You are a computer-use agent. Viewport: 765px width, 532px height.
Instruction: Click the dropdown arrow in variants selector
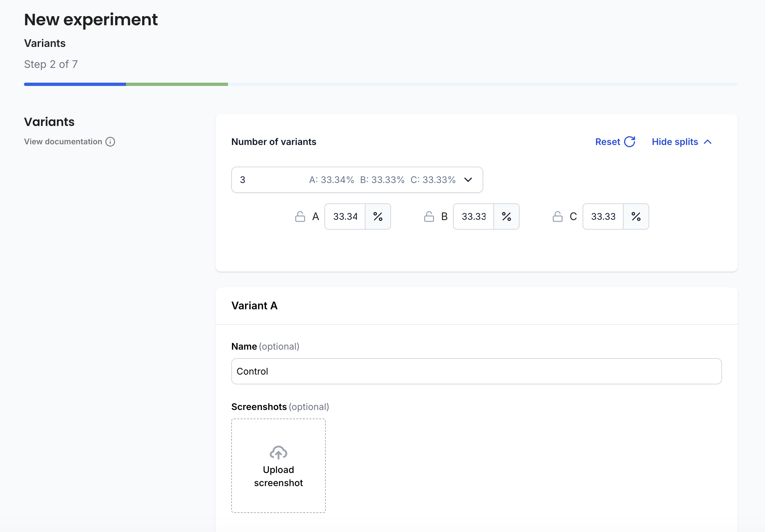[468, 180]
